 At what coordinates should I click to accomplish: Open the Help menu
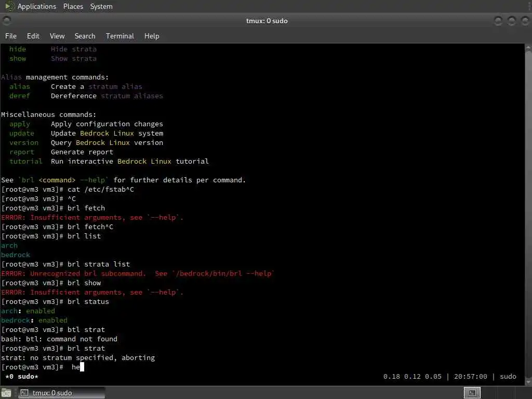pyautogui.click(x=152, y=36)
